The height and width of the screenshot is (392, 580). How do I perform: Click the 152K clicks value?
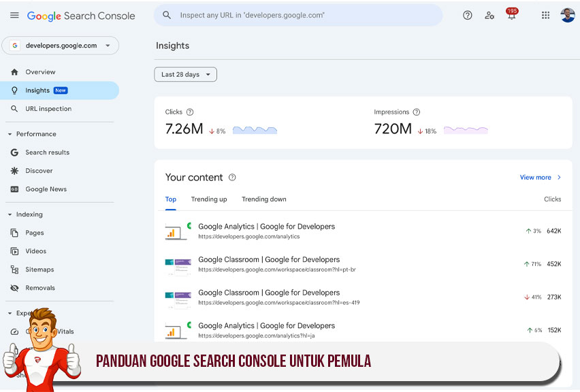coord(555,330)
